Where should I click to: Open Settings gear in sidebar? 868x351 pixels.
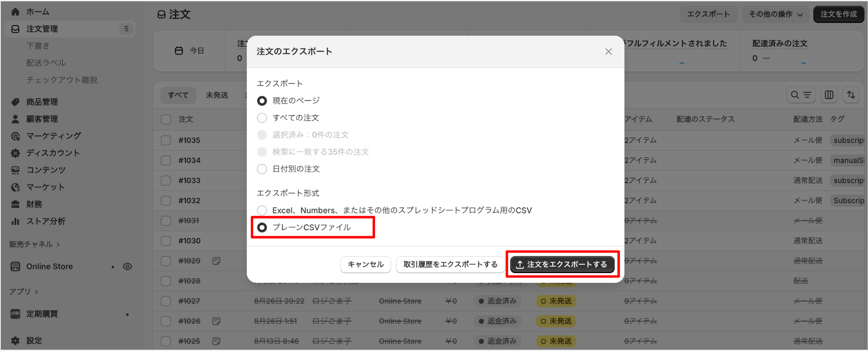[16, 340]
